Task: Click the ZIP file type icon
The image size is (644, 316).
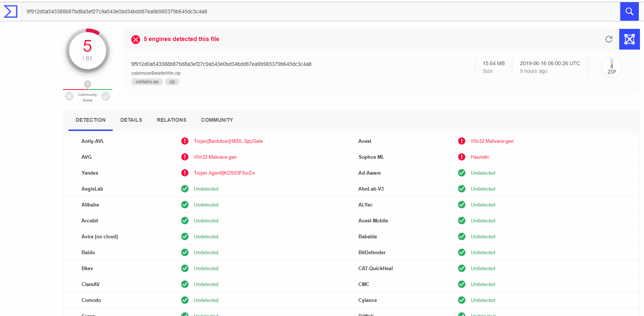Action: tap(611, 67)
